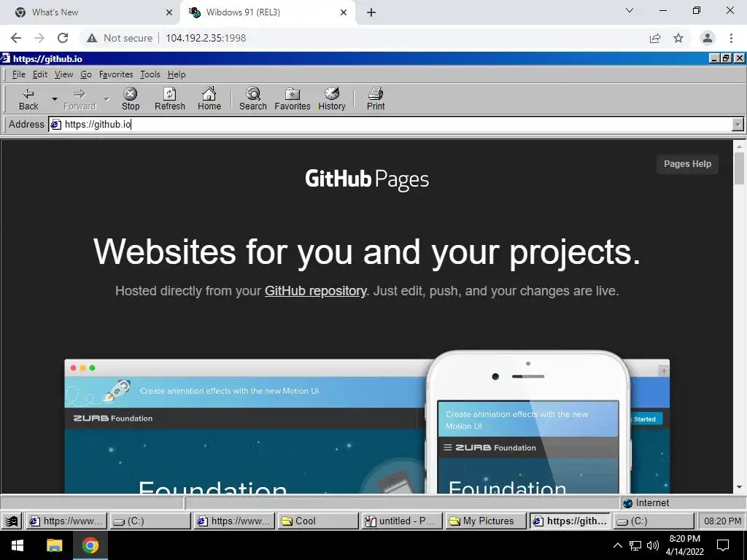Viewport: 747px width, 560px height.
Task: Click the scroll-down arrow of the page scrollbar
Action: (739, 487)
